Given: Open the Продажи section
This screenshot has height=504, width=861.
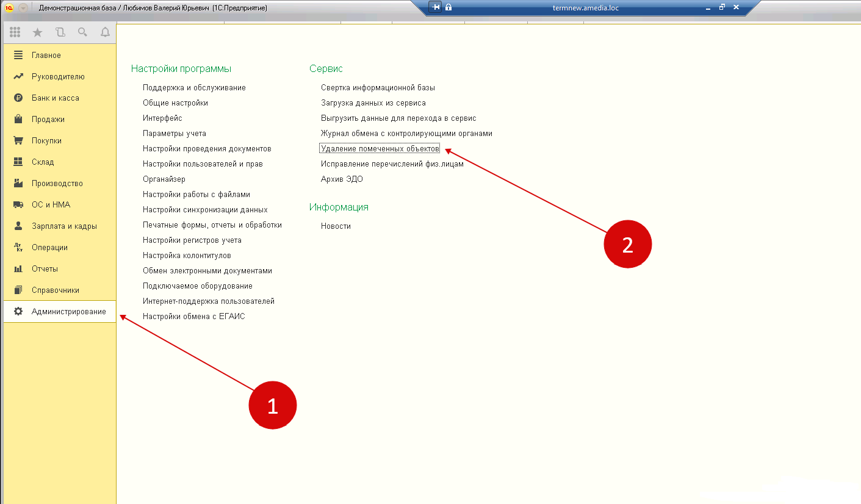Looking at the screenshot, I should point(60,119).
